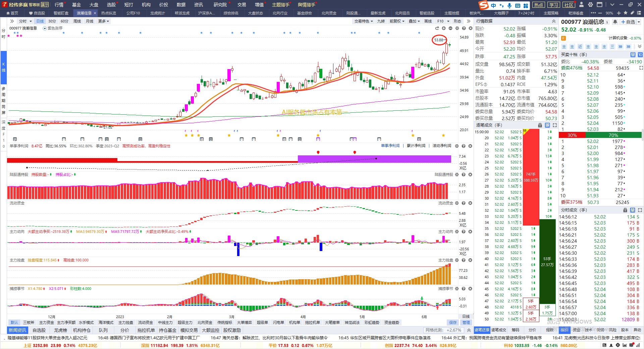Open the 主题猎手 menu
644x349 pixels.
(x=280, y=5)
